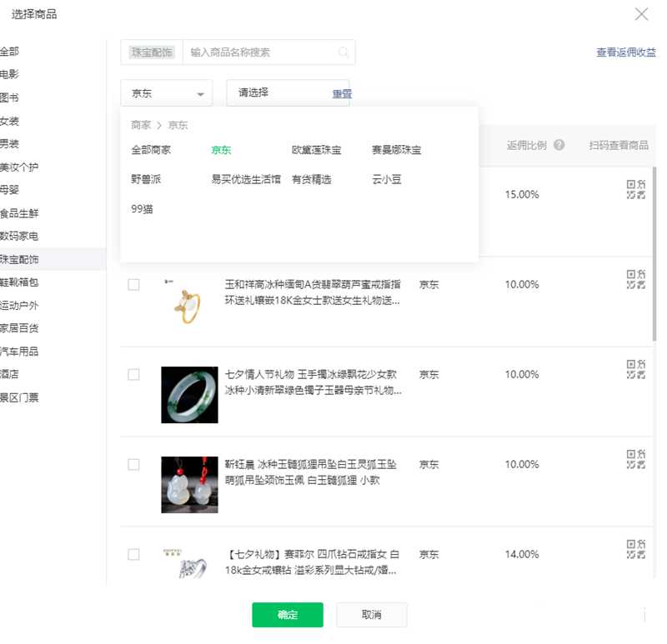Click the 确定 confirm button

(287, 615)
